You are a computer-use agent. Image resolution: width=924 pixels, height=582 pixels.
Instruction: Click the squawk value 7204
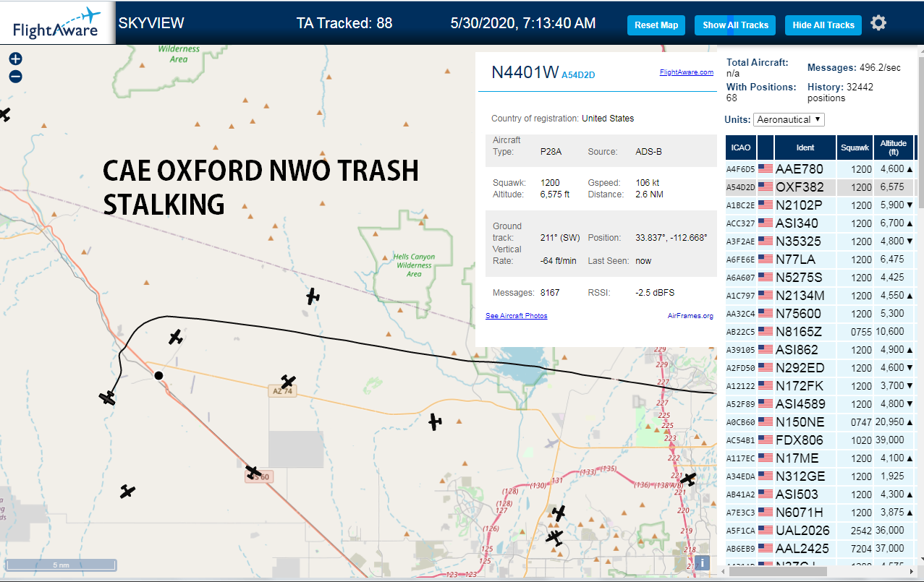point(862,549)
